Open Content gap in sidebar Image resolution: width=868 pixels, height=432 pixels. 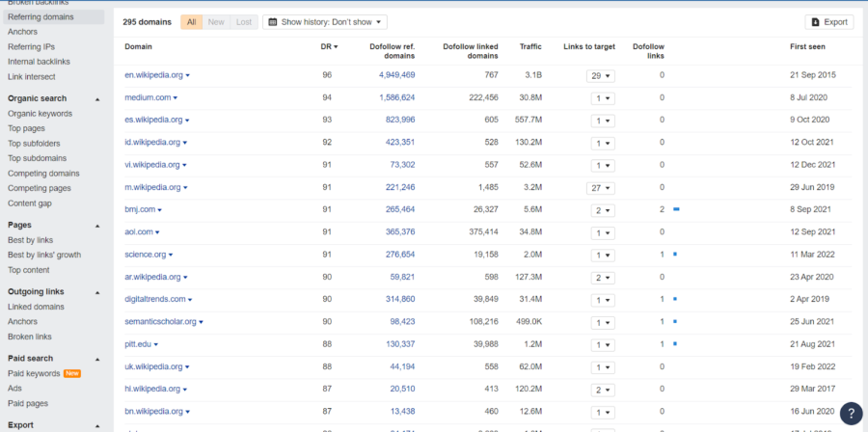coord(30,203)
